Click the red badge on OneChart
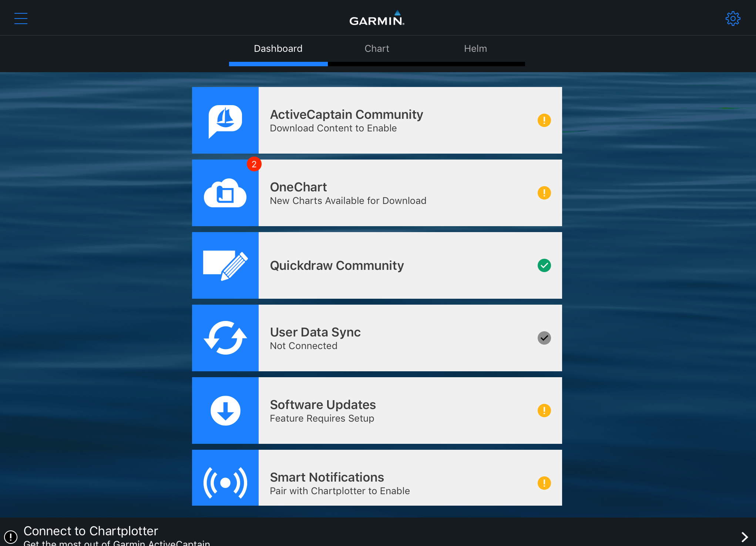The height and width of the screenshot is (546, 756). point(254,164)
